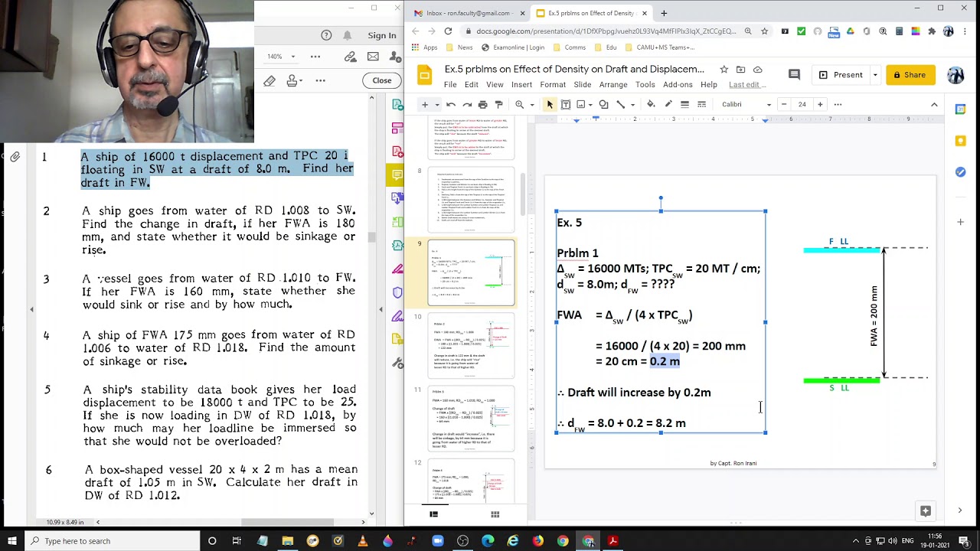Insert a text box from toolbar

(x=566, y=104)
